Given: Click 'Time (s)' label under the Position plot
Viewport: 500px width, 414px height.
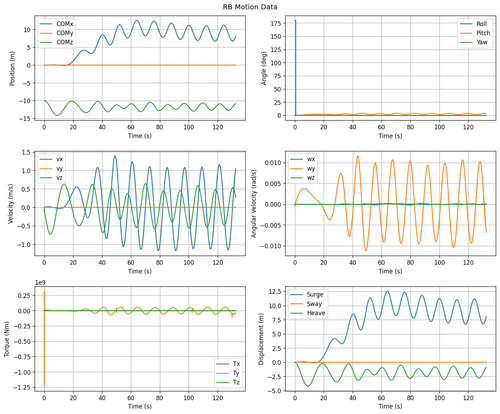Looking at the screenshot, I should (x=140, y=136).
